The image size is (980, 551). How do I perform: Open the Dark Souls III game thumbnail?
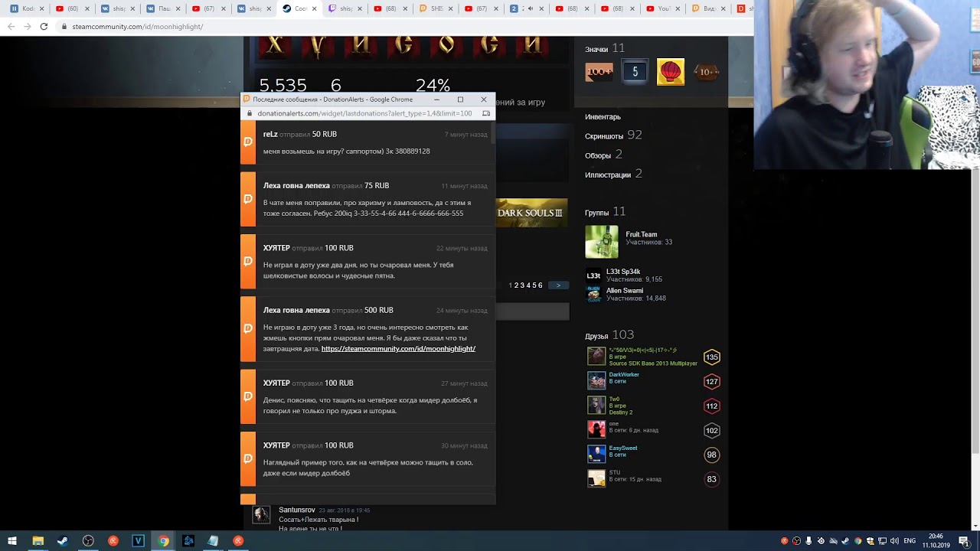pyautogui.click(x=531, y=213)
